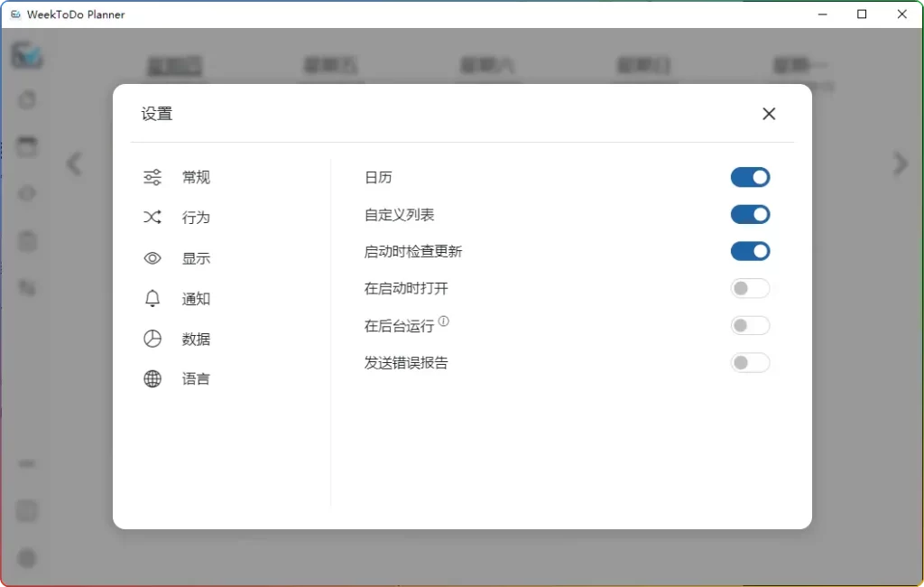This screenshot has height=587, width=924.
Task: Click the right chevron to view next week
Action: pyautogui.click(x=900, y=163)
